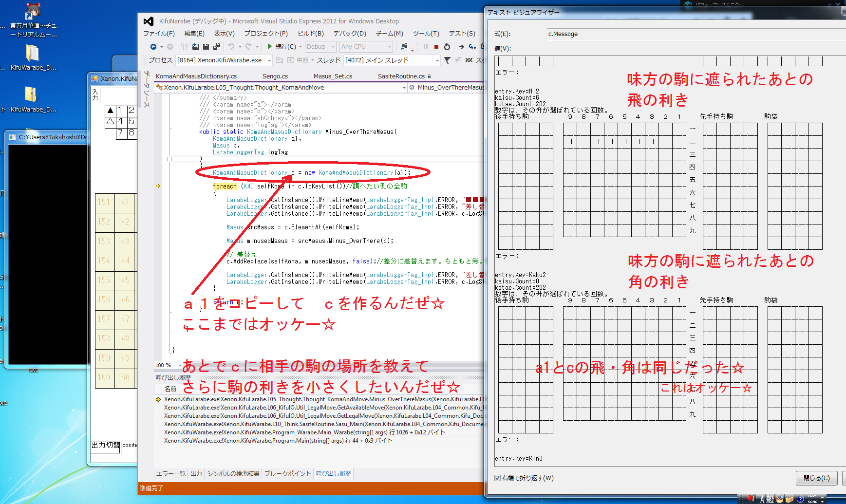Image resolution: width=846 pixels, height=504 pixels.
Task: Click the Pause (Break All) icon
Action: pyautogui.click(x=426, y=47)
